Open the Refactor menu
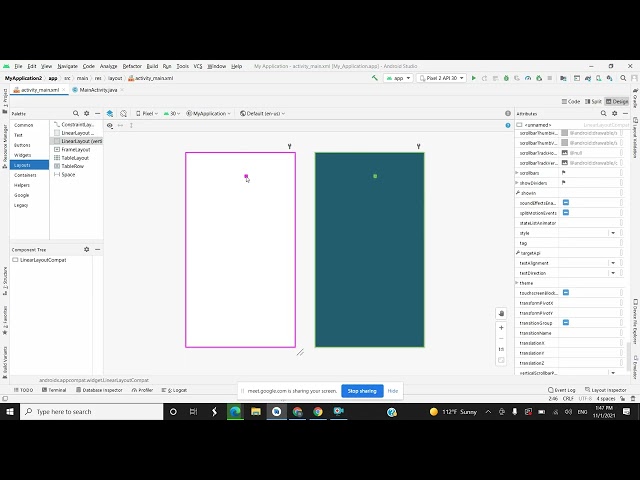Viewport: 640px width, 480px height. [132, 66]
